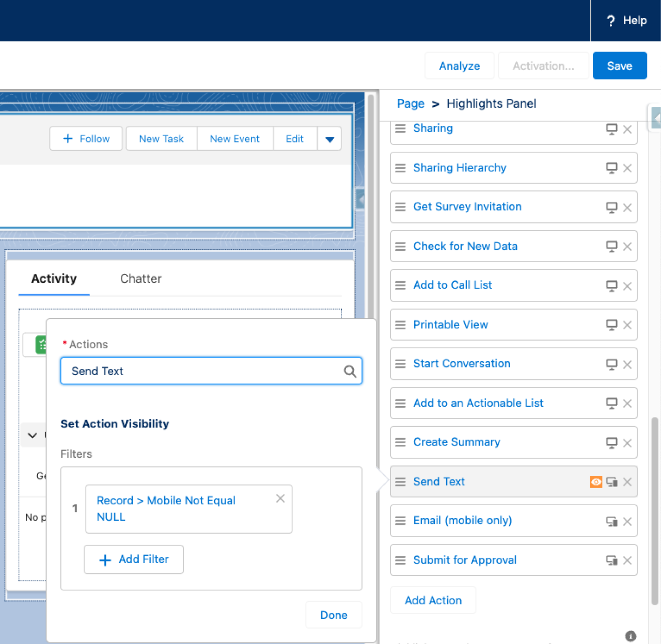Click the desktop icon on Printable View row

click(611, 325)
